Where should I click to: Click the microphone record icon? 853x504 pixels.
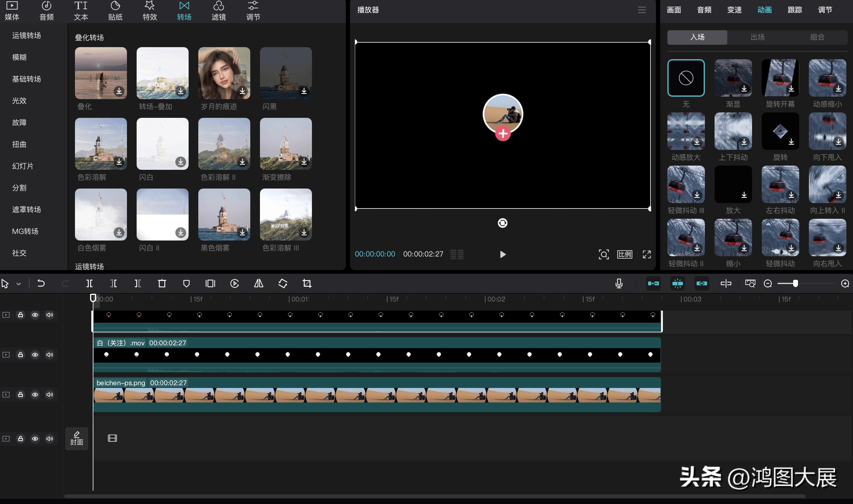pos(619,283)
